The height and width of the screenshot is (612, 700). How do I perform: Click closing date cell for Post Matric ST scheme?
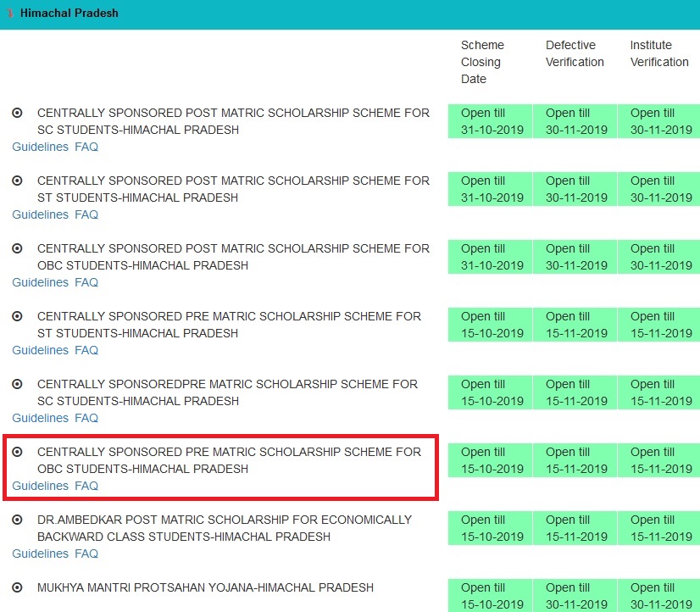(490, 189)
